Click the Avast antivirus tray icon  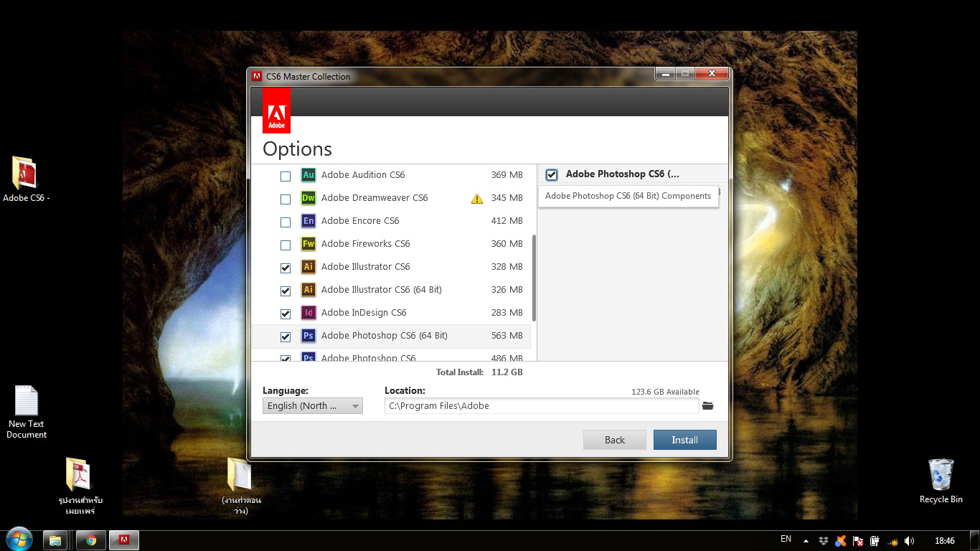(840, 541)
